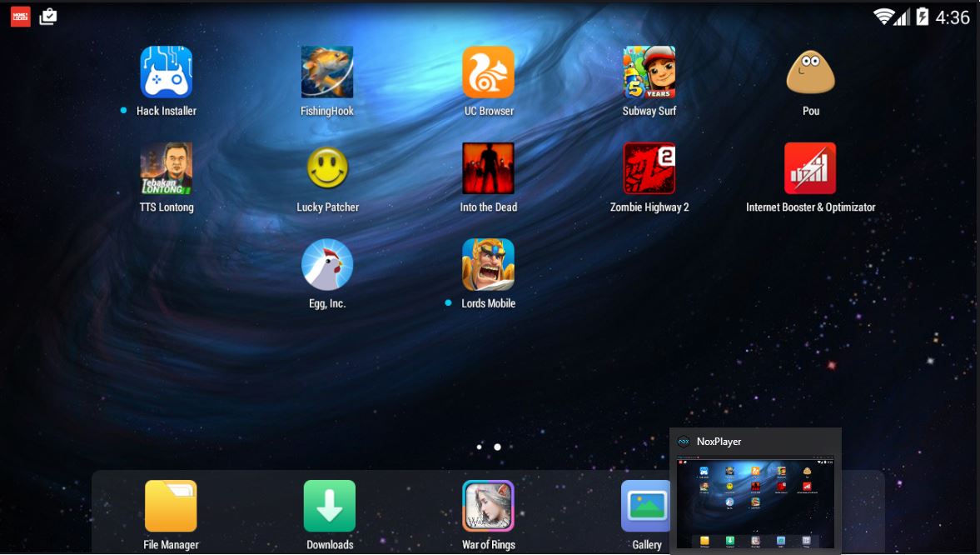Launch Into the Dead game
980x555 pixels.
coord(488,168)
